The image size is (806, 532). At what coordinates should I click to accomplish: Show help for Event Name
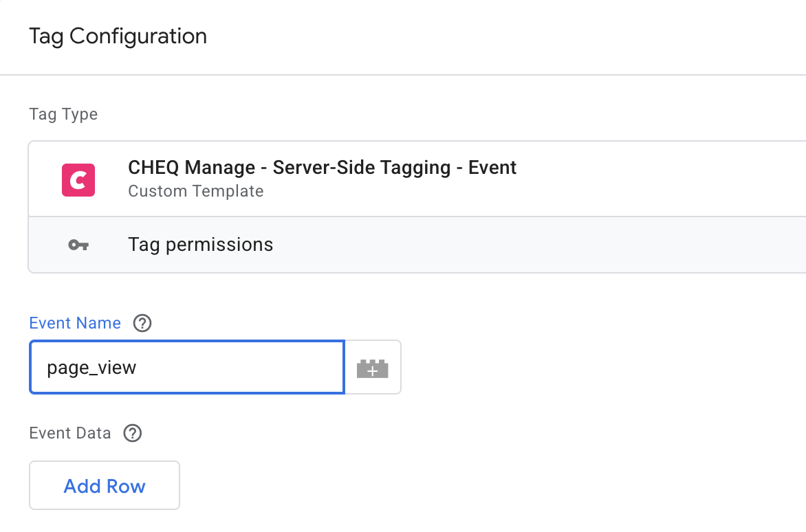(142, 323)
